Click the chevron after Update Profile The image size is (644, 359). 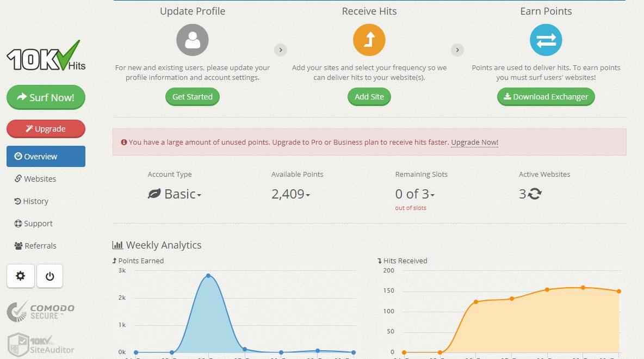point(281,50)
